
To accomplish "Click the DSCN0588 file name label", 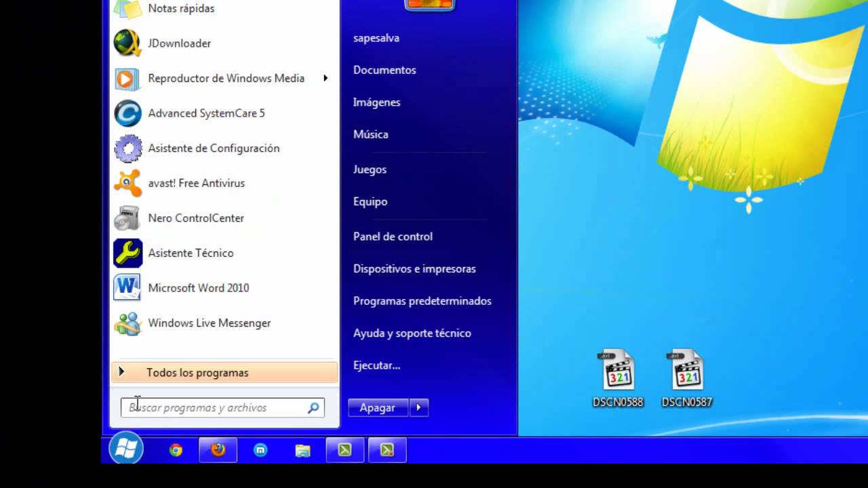I will (618, 402).
